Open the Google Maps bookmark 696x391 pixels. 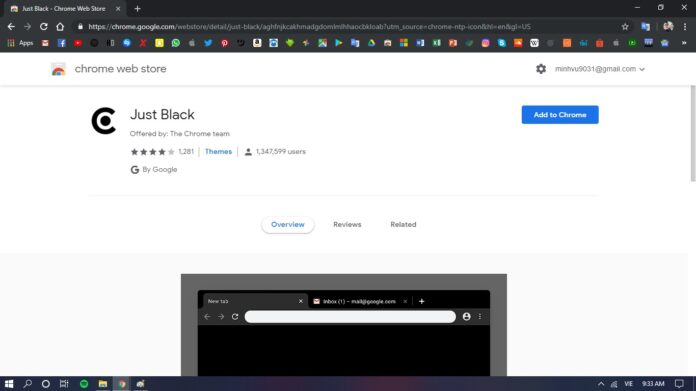322,43
